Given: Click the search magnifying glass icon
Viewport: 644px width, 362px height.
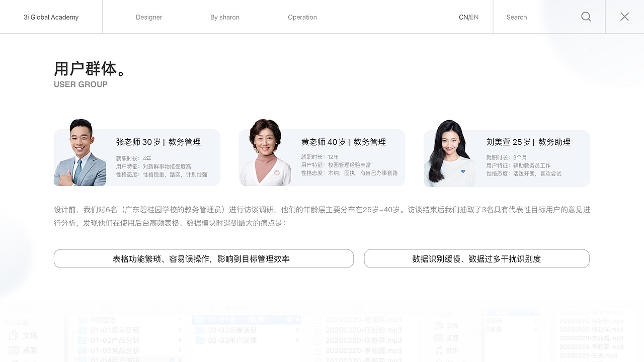Looking at the screenshot, I should (586, 17).
